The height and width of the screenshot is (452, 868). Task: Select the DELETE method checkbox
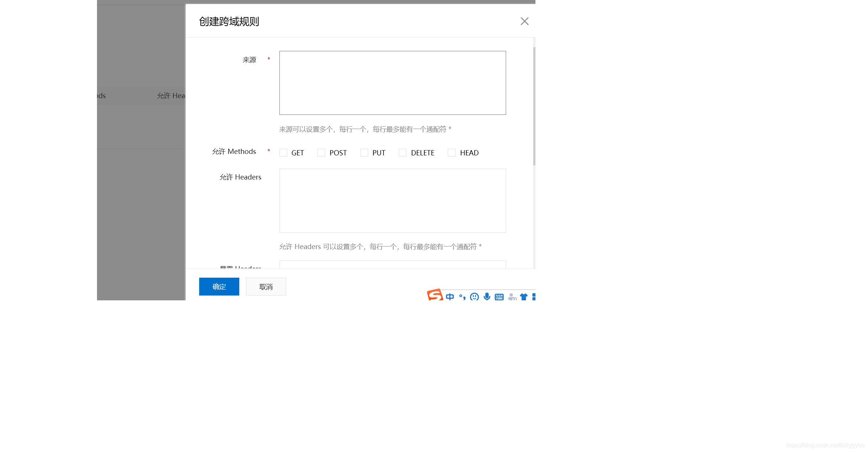click(x=402, y=153)
